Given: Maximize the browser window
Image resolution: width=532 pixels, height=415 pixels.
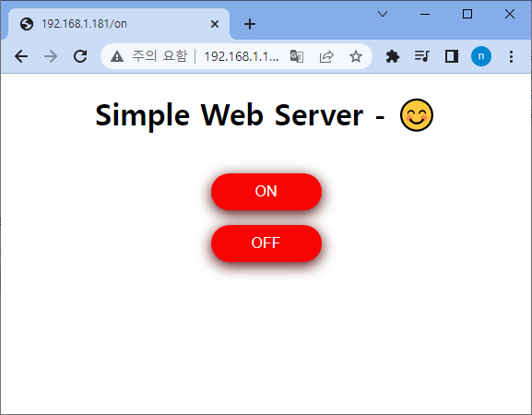Looking at the screenshot, I should tap(467, 14).
